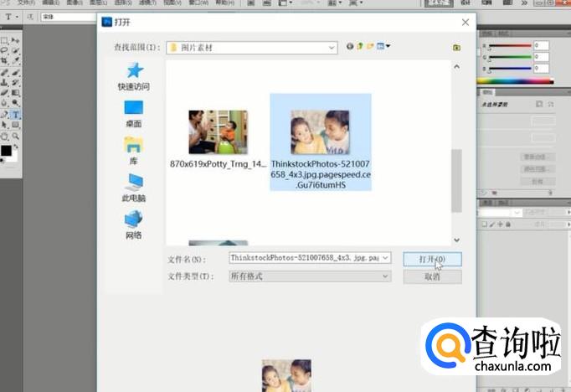The height and width of the screenshot is (392, 571).
Task: Select the Eyedropper tool
Action: [15, 60]
